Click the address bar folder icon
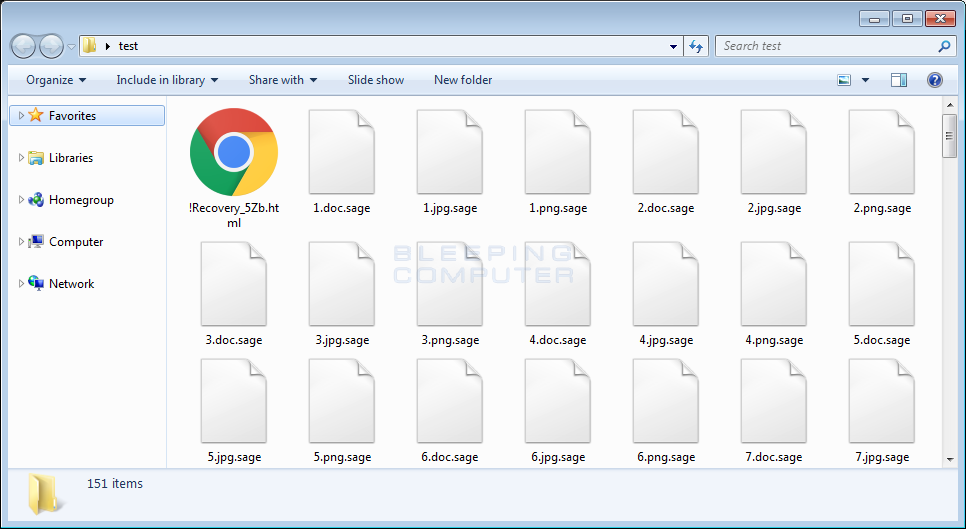 coord(90,46)
